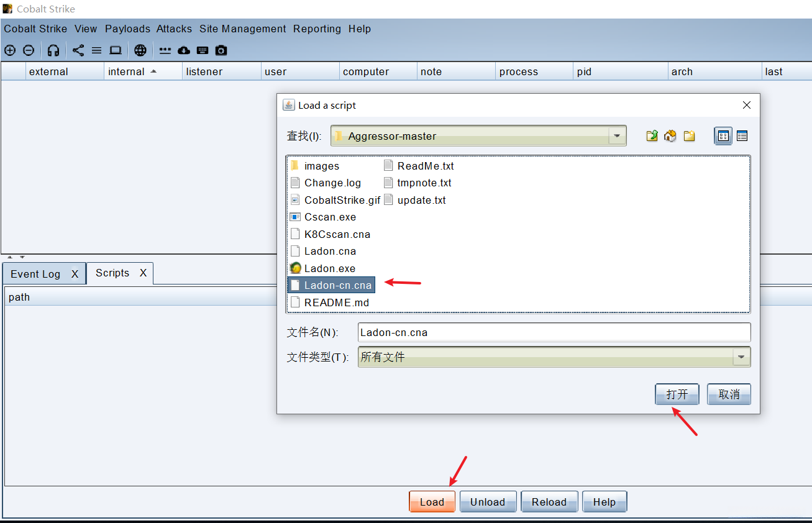Viewport: 812px width, 523px height.
Task: Sort sessions by computer column
Action: 378,71
